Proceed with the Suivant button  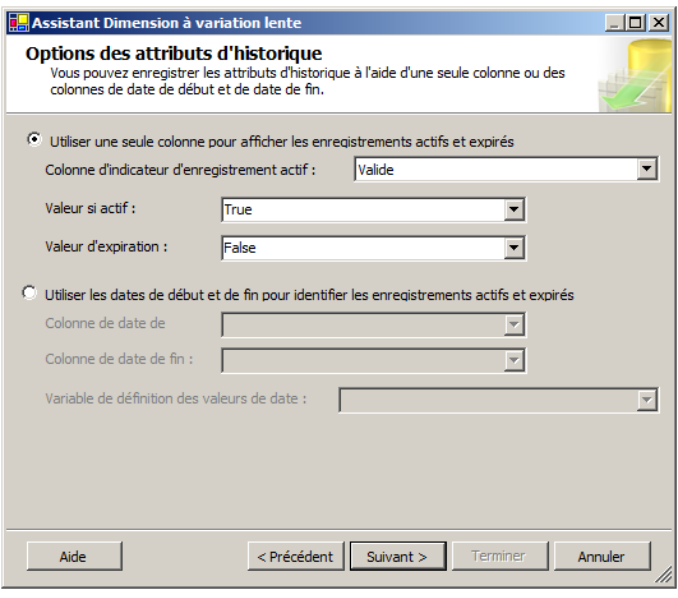pos(396,557)
